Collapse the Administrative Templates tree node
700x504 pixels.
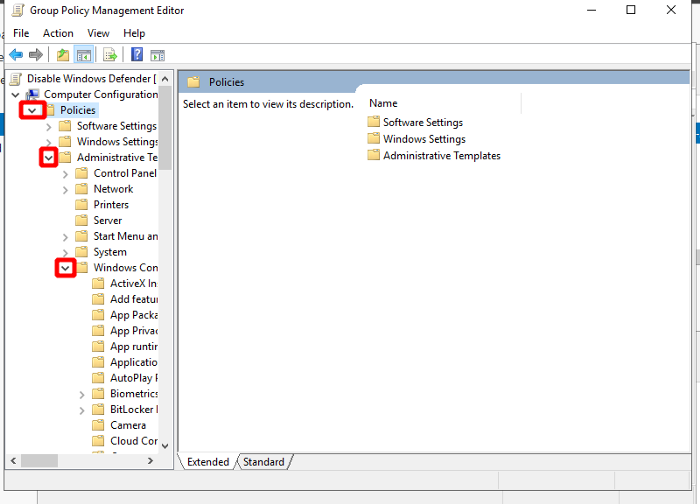(x=49, y=158)
